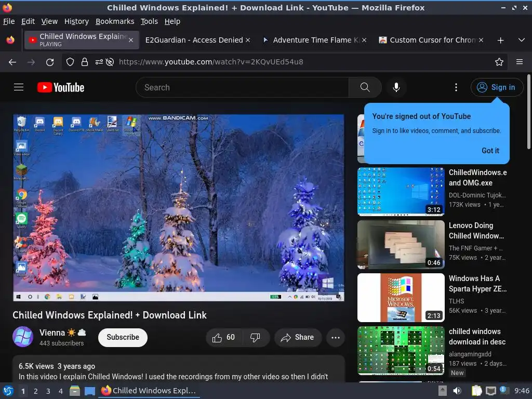Image resolution: width=532 pixels, height=399 pixels.
Task: Open Vienna channel avatar
Action: (x=23, y=337)
